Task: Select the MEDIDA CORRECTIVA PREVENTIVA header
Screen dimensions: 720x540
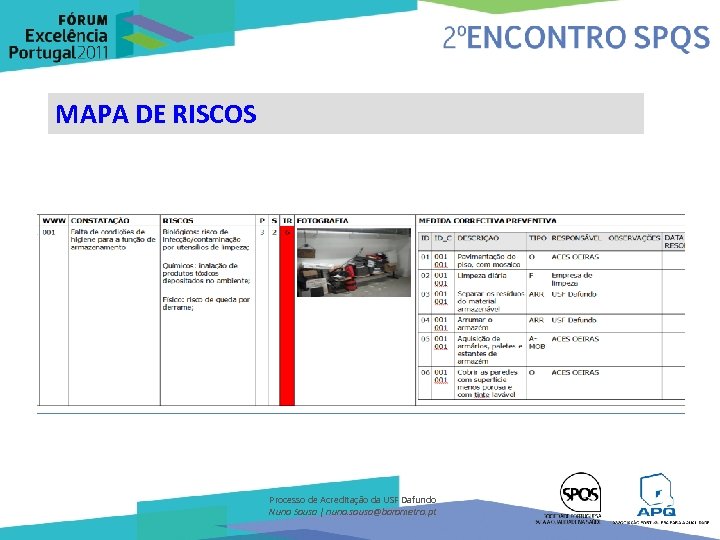Action: (487, 221)
